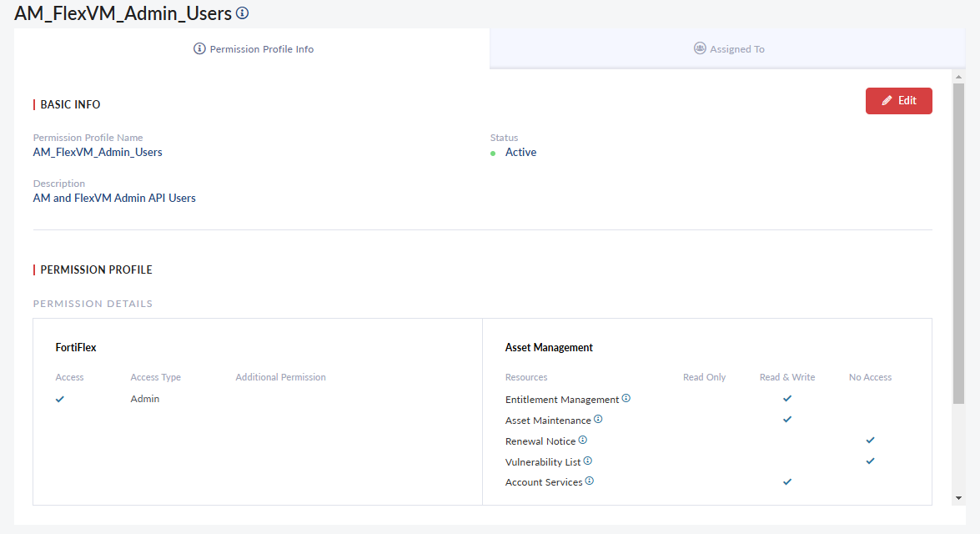980x534 pixels.
Task: Click info icon beside AM_FlexVM_Admin_Users page title
Action: coord(243,13)
